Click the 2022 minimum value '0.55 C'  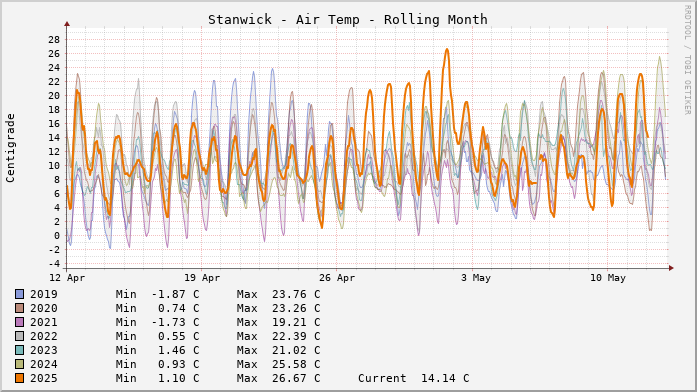click(x=179, y=336)
